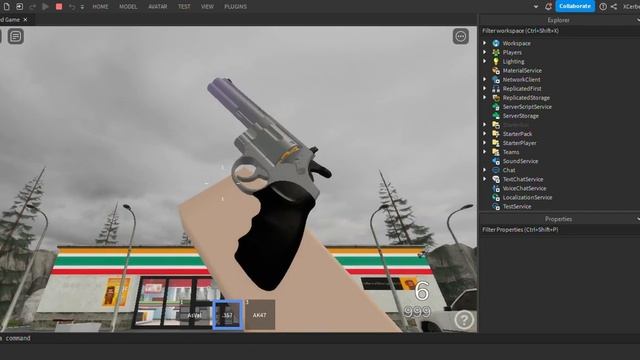Switch to the TEST ribbon tab
The width and height of the screenshot is (640, 360).
184,7
